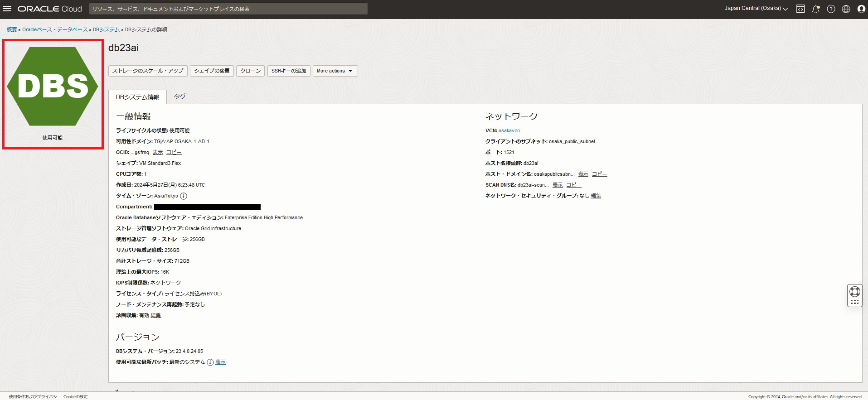Select the db23ai page title

click(x=123, y=48)
